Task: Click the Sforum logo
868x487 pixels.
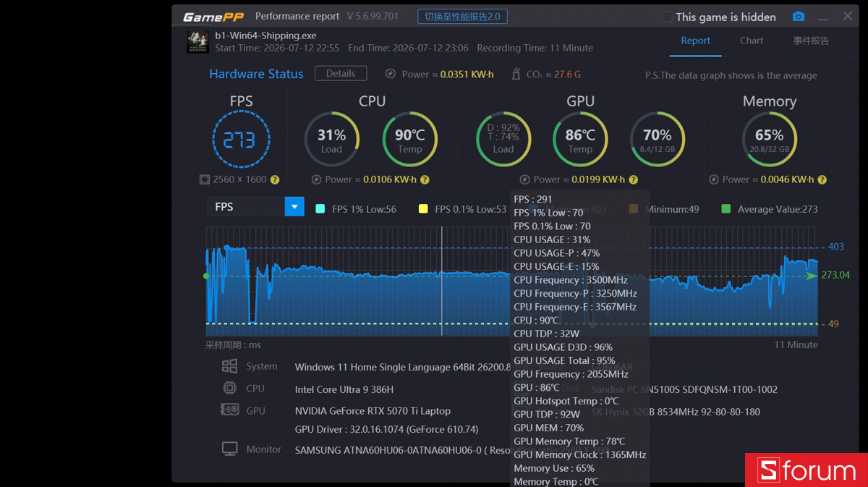Action: pyautogui.click(x=807, y=471)
